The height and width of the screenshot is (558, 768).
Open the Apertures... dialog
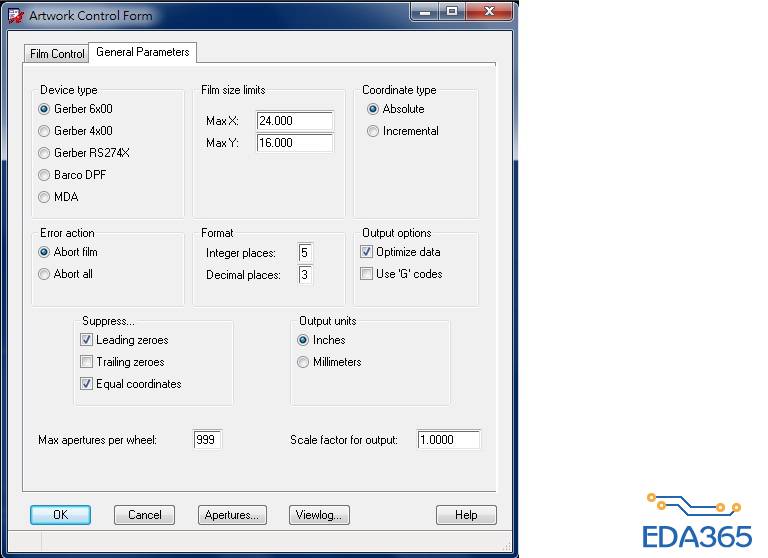pos(232,515)
